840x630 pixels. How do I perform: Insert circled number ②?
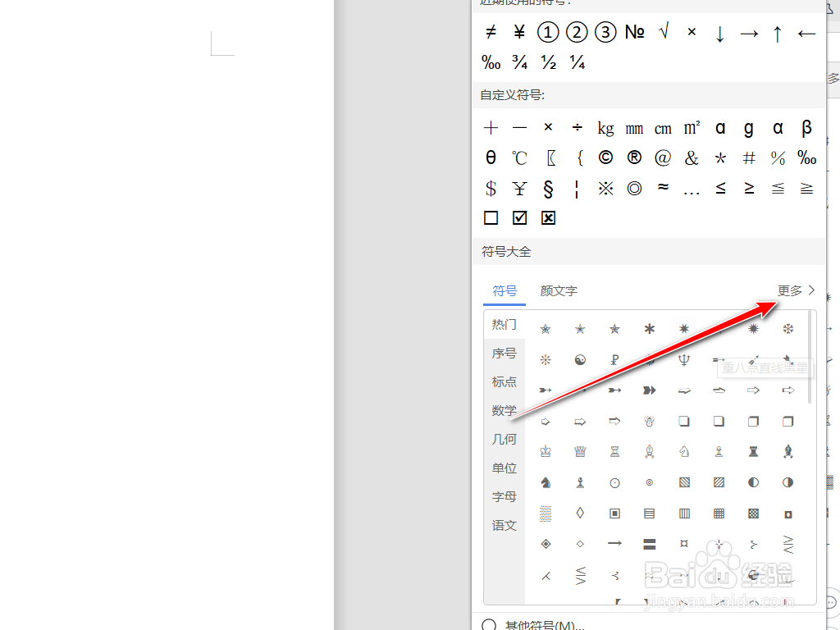tap(577, 33)
